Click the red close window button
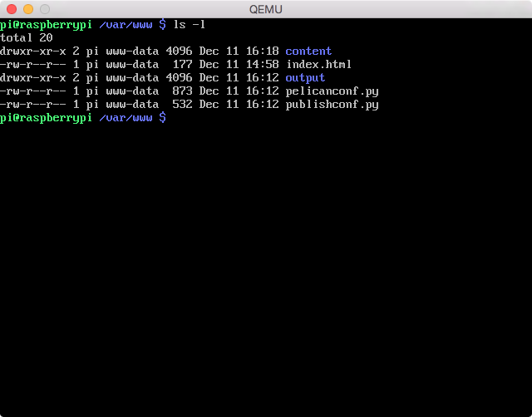The image size is (532, 417). click(x=12, y=9)
